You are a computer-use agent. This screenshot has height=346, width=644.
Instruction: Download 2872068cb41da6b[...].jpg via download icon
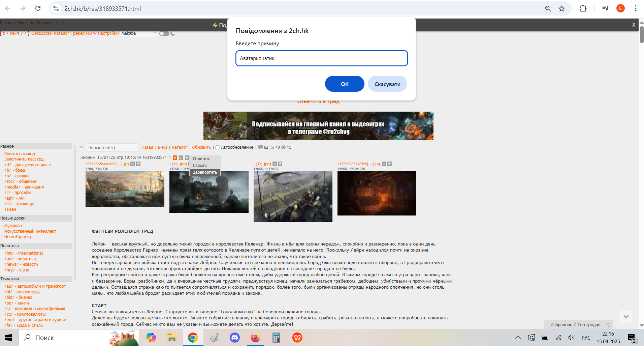(138, 164)
